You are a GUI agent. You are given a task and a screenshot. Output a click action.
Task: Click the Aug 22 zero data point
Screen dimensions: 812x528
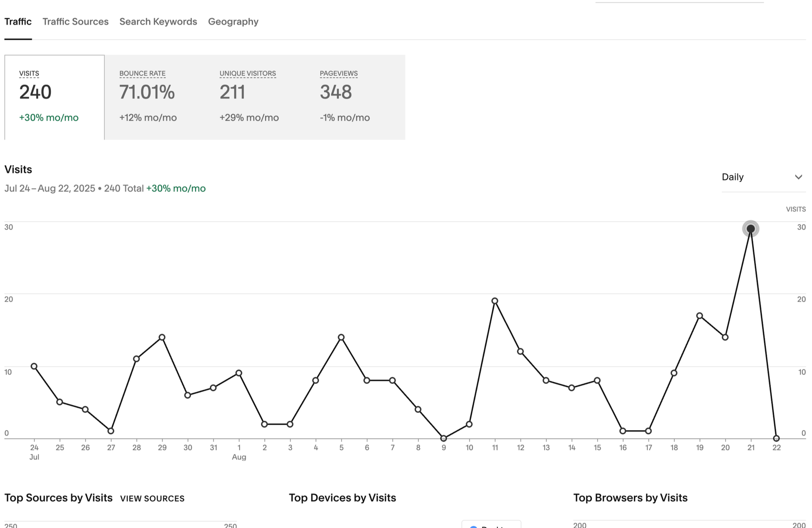click(776, 438)
